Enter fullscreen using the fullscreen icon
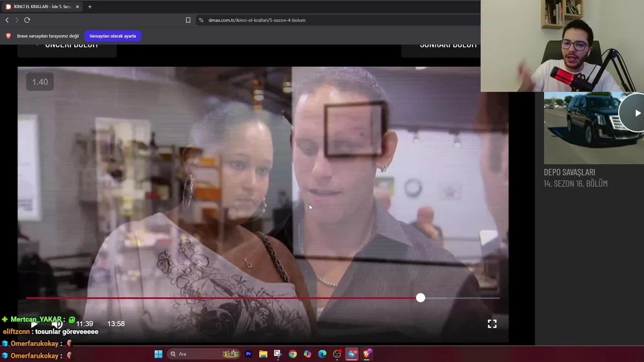 492,324
